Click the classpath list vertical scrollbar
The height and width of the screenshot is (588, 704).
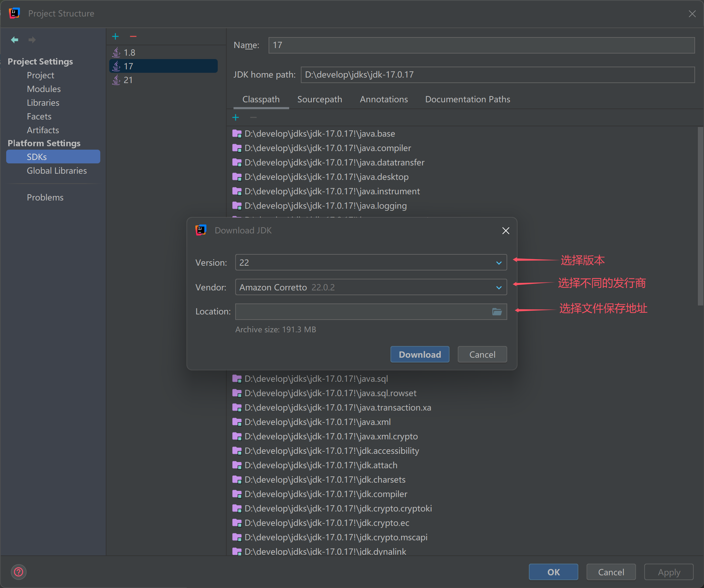point(700,216)
